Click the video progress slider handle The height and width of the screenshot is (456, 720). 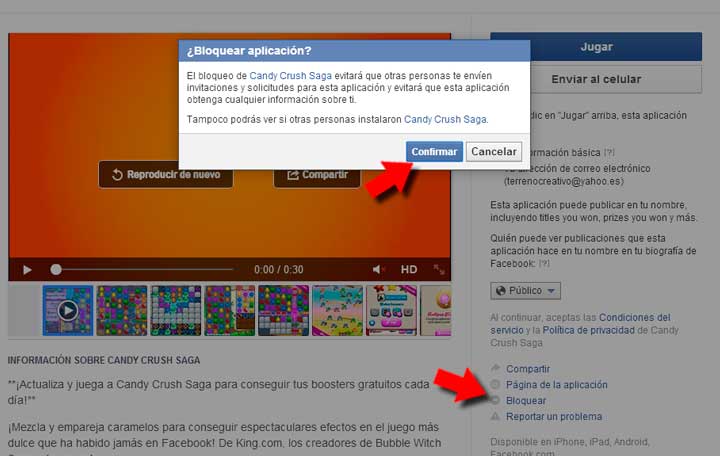click(x=56, y=269)
